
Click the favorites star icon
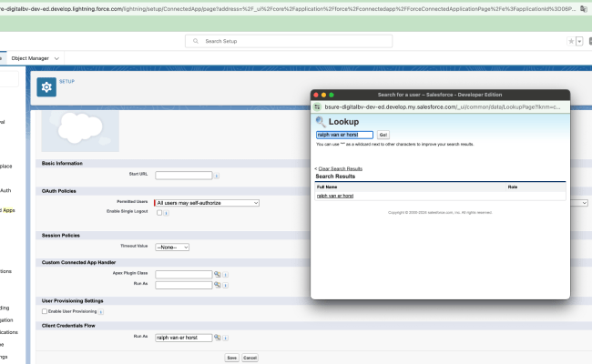click(x=571, y=41)
